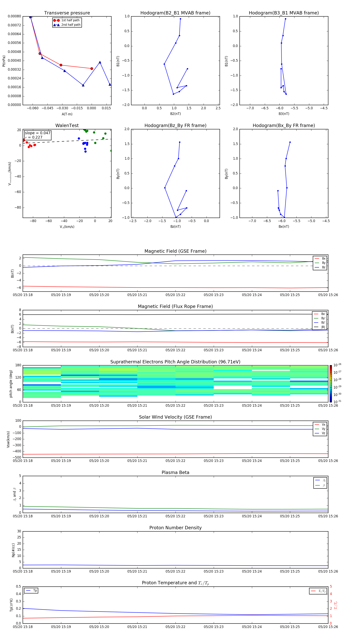The height and width of the screenshot is (644, 351).
Task: Click the Vx legend entry
Action: point(320,425)
